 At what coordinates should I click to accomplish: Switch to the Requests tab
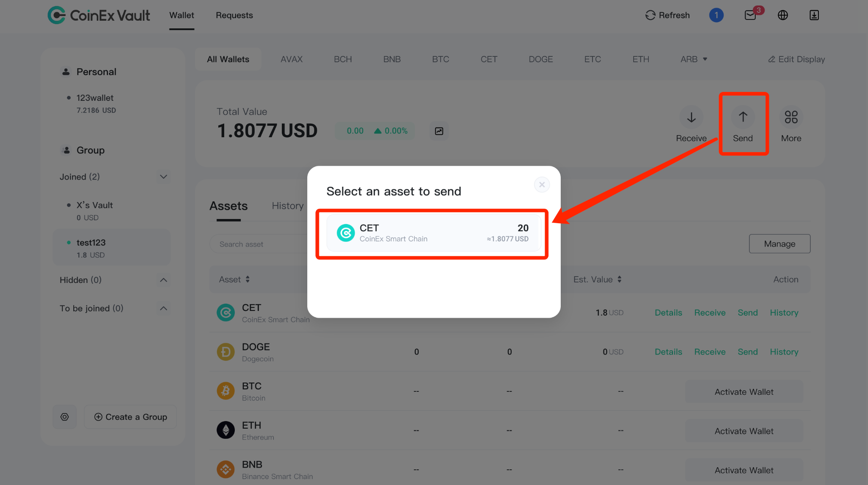[234, 15]
